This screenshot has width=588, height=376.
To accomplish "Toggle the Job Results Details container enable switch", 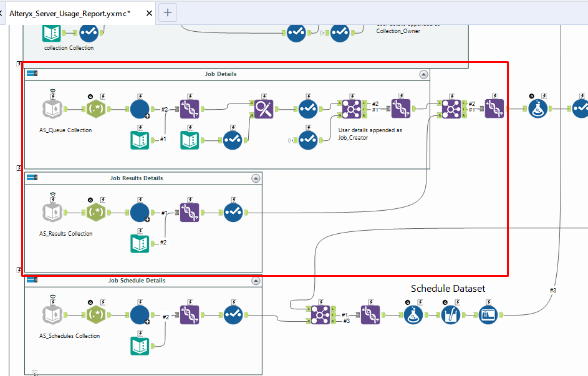I will pos(32,177).
